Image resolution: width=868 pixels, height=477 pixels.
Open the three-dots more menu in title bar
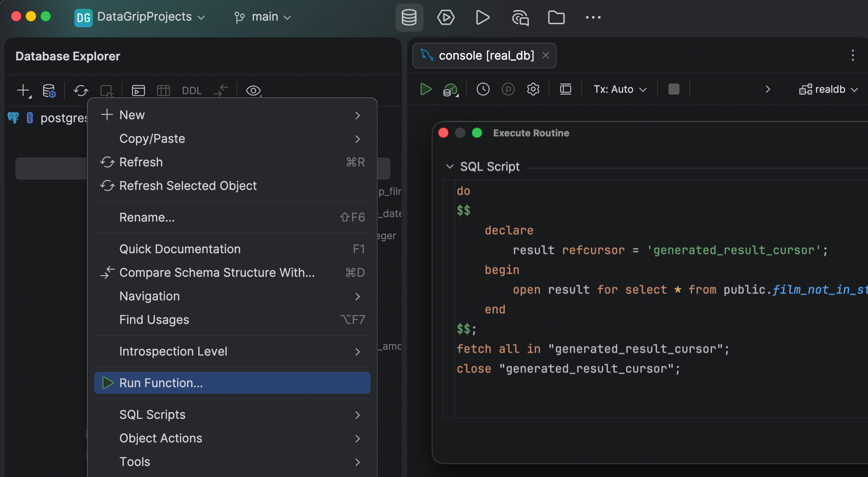click(593, 17)
